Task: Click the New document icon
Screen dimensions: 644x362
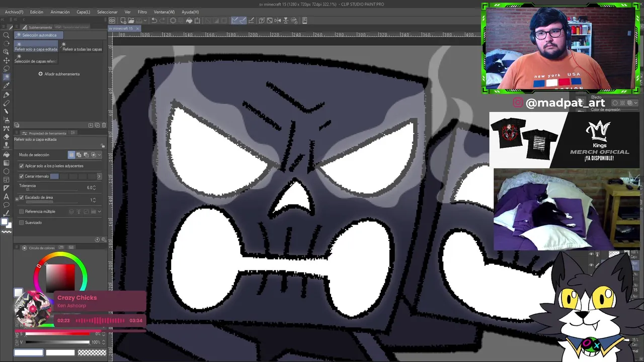Action: click(123, 21)
